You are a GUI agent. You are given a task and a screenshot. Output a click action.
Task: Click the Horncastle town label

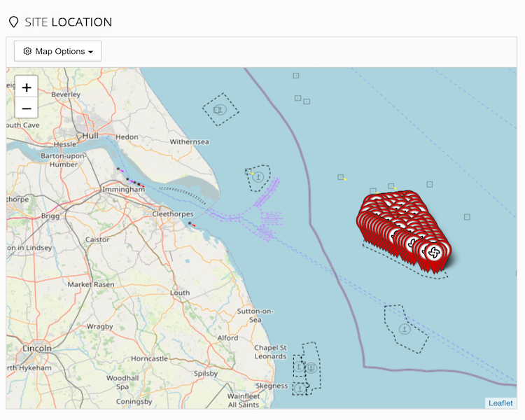[x=150, y=358]
